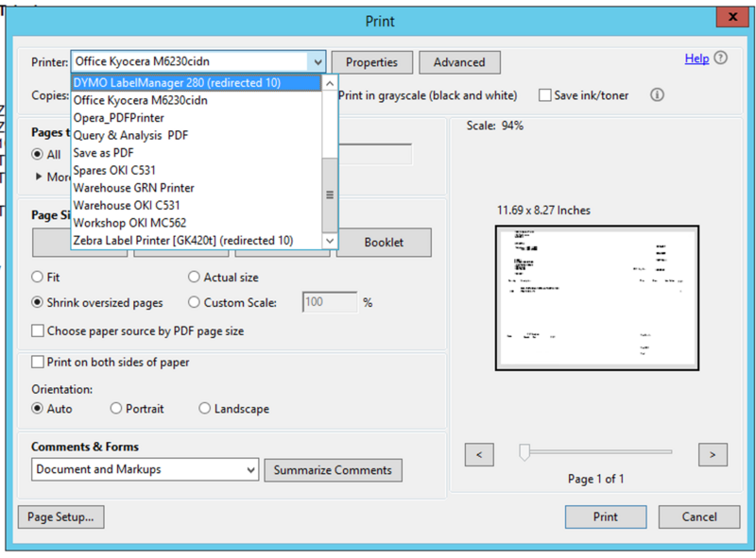Check Print on both sides of paper
Viewport: 756px width, 558px height.
click(37, 362)
